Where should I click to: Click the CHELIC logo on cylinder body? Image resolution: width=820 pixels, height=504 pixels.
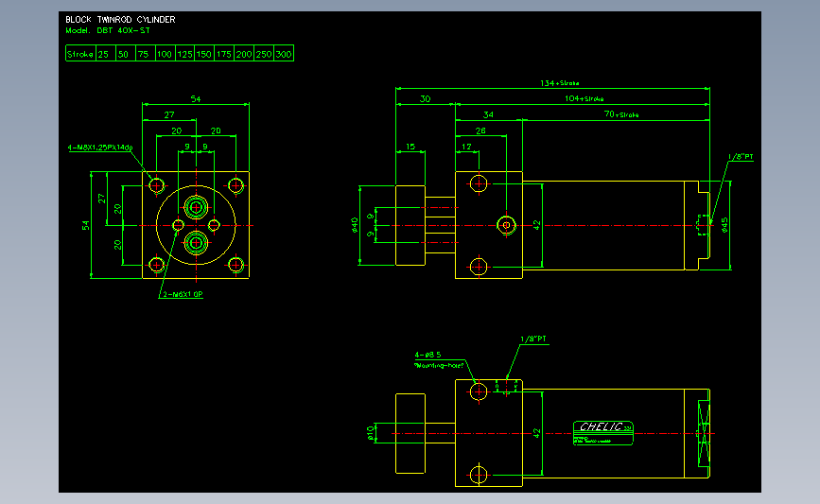coord(603,433)
